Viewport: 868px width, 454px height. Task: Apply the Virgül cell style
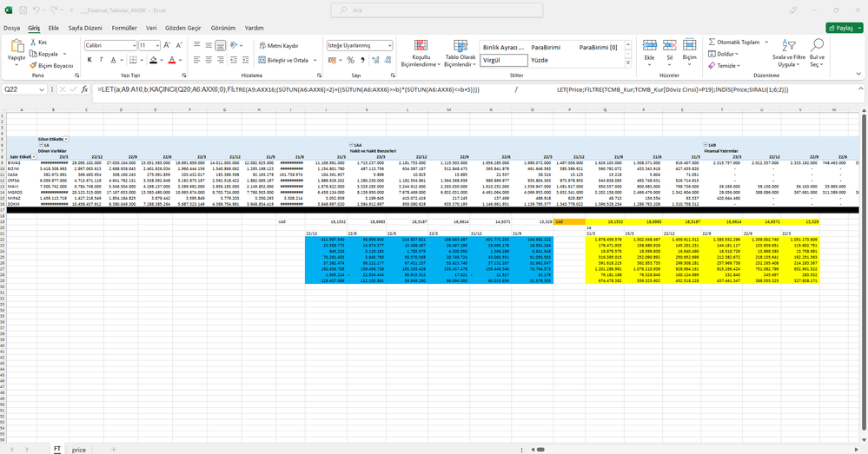click(x=504, y=60)
